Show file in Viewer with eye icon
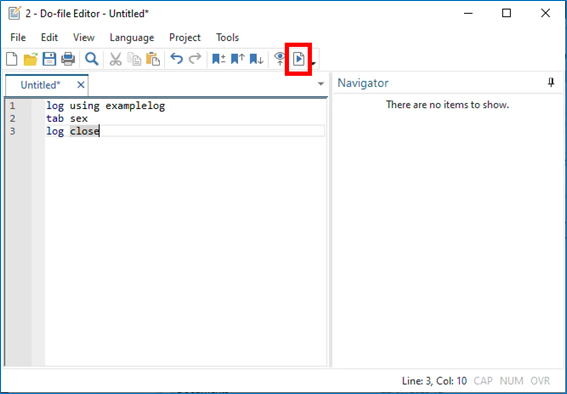 pyautogui.click(x=280, y=59)
